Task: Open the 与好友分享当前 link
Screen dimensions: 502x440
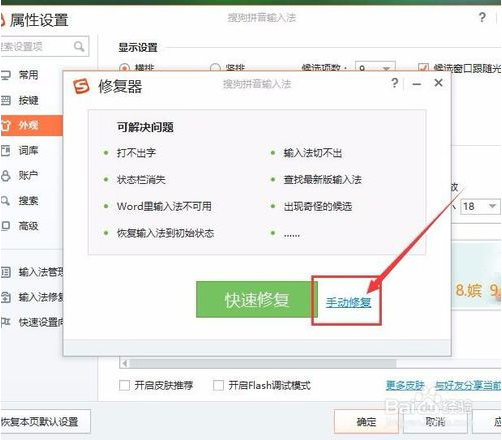Action: coord(468,386)
